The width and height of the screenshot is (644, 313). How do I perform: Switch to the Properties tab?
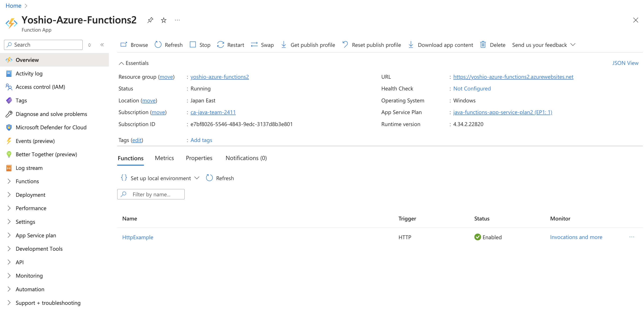[x=199, y=158]
